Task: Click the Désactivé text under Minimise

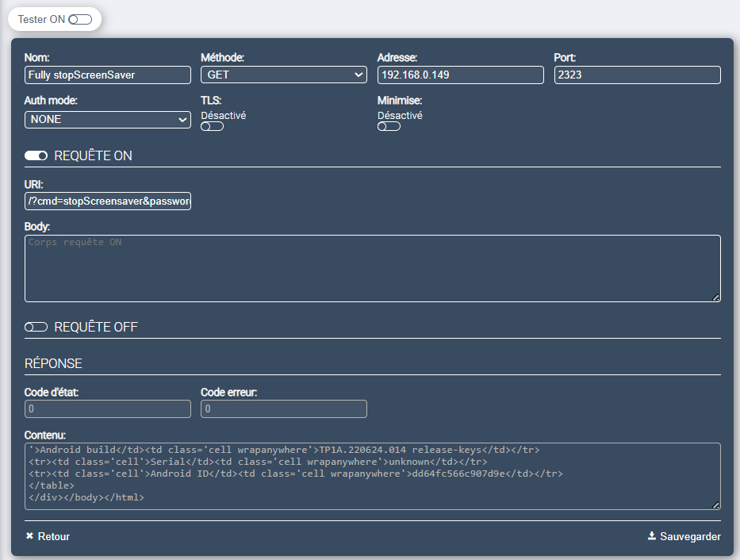Action: pos(400,115)
